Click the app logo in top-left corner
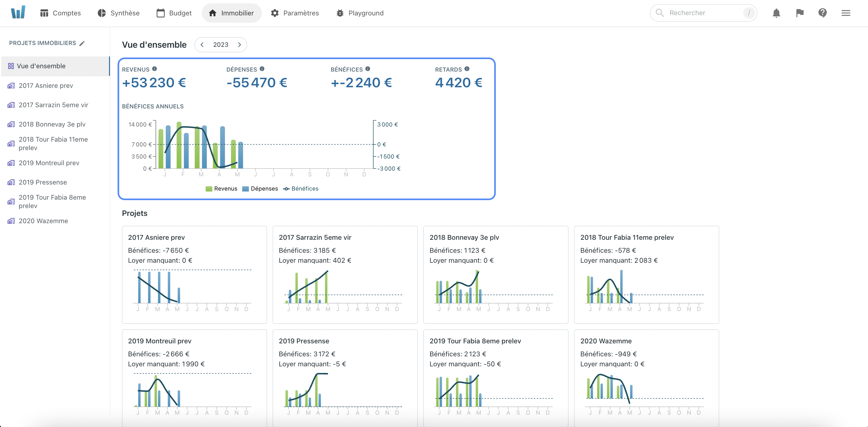 (x=18, y=13)
